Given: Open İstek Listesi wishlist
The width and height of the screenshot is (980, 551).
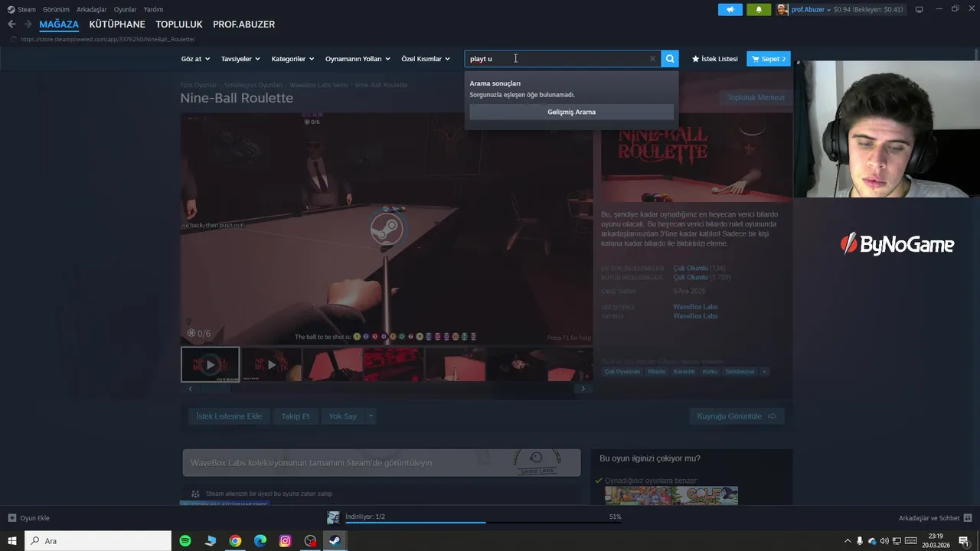Looking at the screenshot, I should coord(715,59).
